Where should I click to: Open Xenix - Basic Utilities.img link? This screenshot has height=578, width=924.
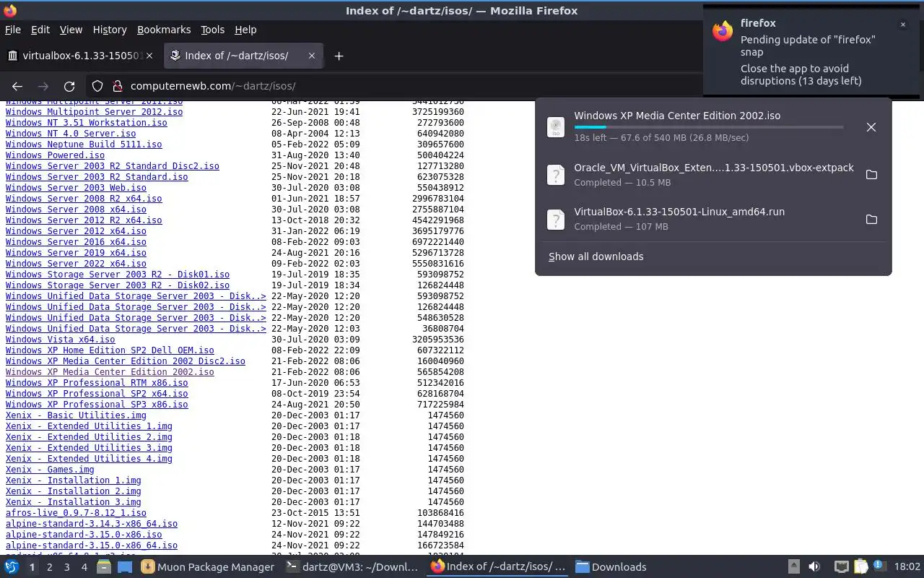[76, 415]
